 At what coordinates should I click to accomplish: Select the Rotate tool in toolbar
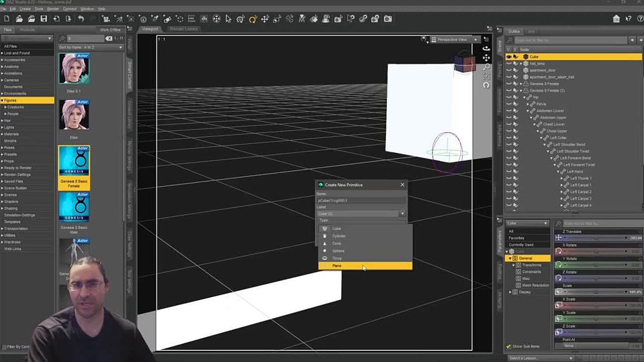[x=253, y=19]
